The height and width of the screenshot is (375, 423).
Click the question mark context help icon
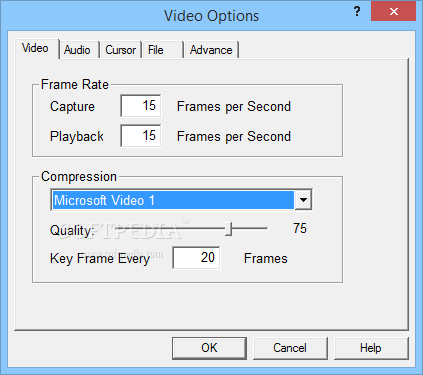coord(357,12)
